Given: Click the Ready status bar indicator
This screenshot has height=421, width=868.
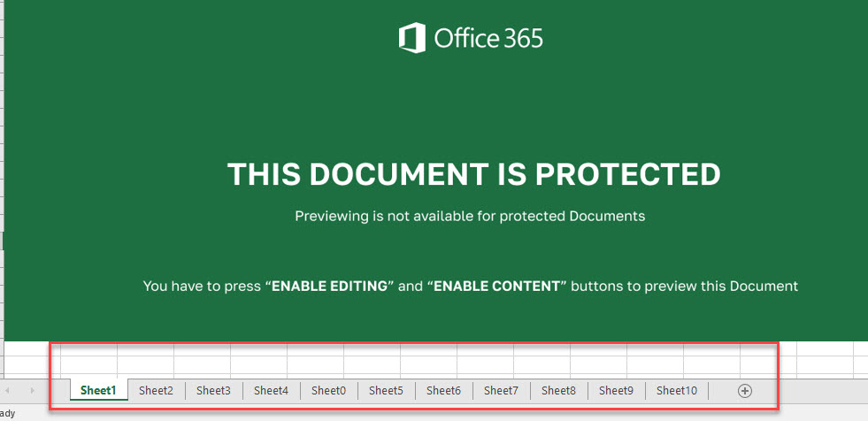Looking at the screenshot, I should (x=7, y=413).
